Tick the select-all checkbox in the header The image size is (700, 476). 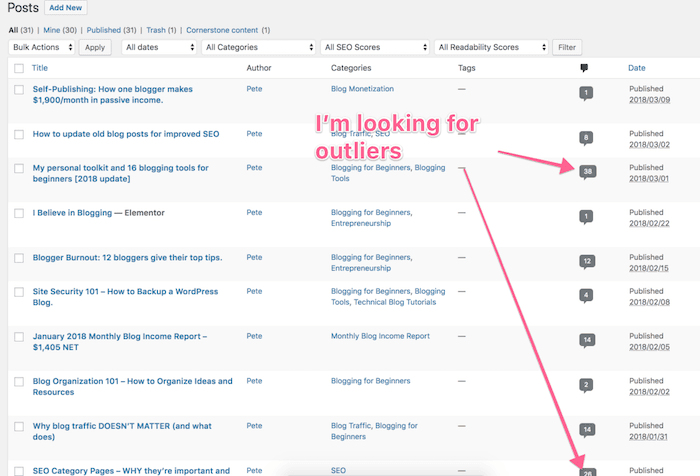point(19,68)
